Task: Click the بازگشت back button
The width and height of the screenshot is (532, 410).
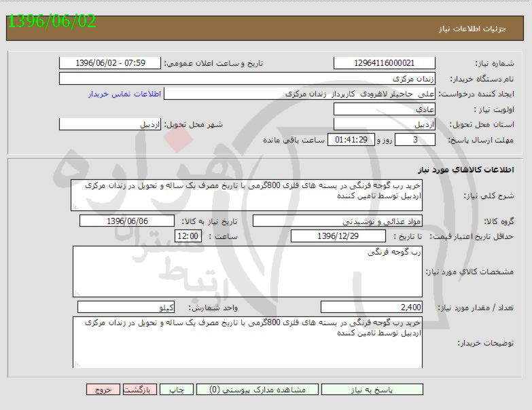Action: click(x=139, y=390)
